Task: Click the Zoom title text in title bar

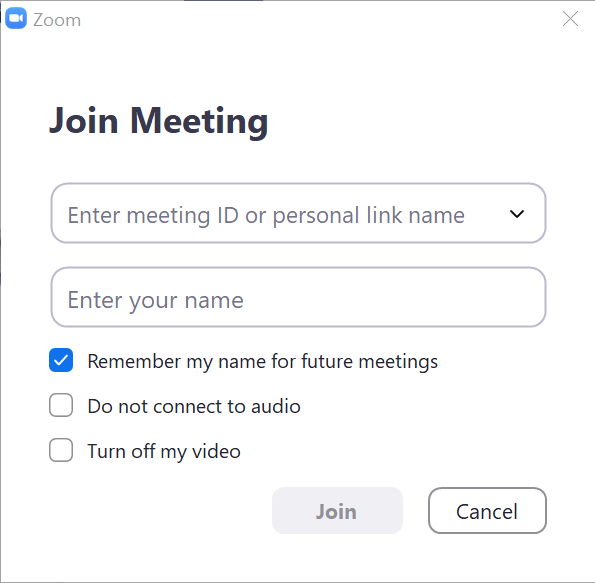Action: point(57,20)
